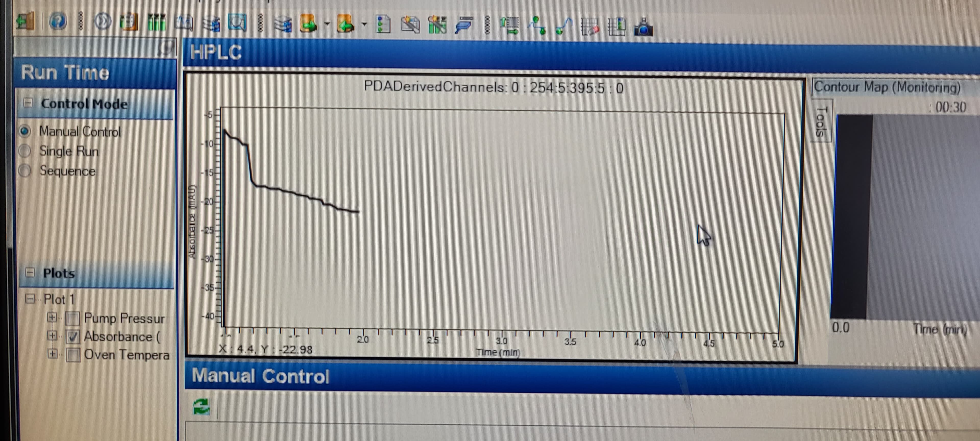Uncheck the Absorbance plot checkbox
Image resolution: width=980 pixels, height=441 pixels.
[x=73, y=336]
